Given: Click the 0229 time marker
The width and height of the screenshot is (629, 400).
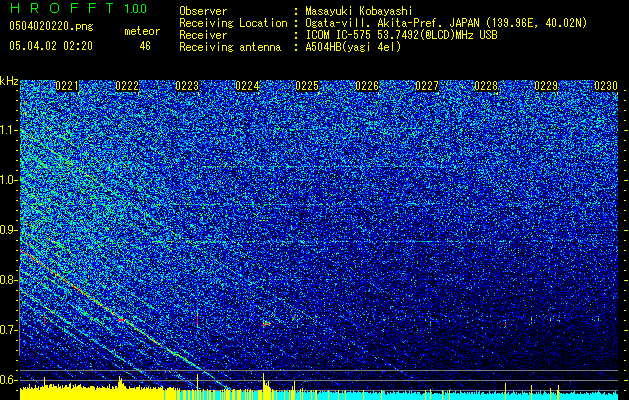Looking at the screenshot, I should pos(546,86).
